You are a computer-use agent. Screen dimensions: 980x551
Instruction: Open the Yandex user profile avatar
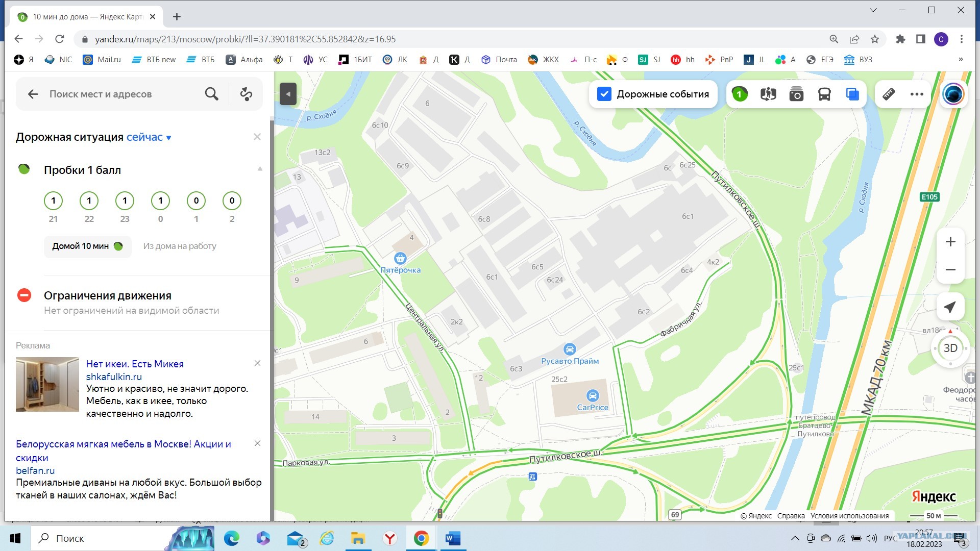coord(953,94)
